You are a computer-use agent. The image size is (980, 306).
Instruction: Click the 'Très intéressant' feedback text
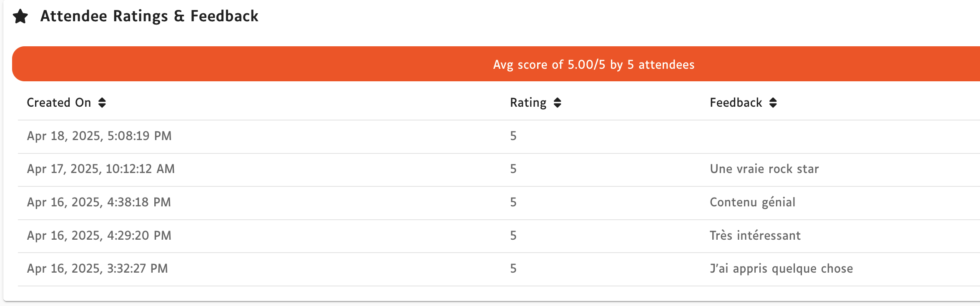tap(755, 236)
